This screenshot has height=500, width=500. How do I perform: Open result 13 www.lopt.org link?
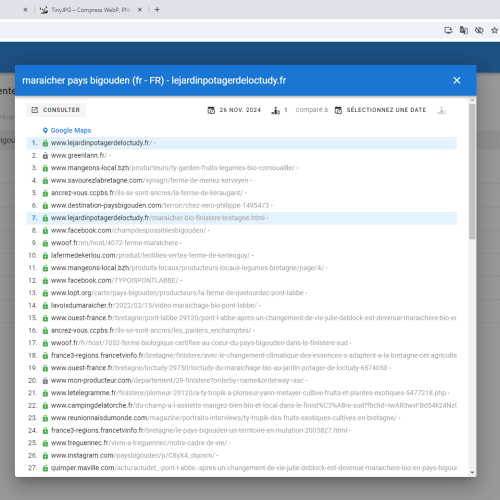tap(177, 293)
